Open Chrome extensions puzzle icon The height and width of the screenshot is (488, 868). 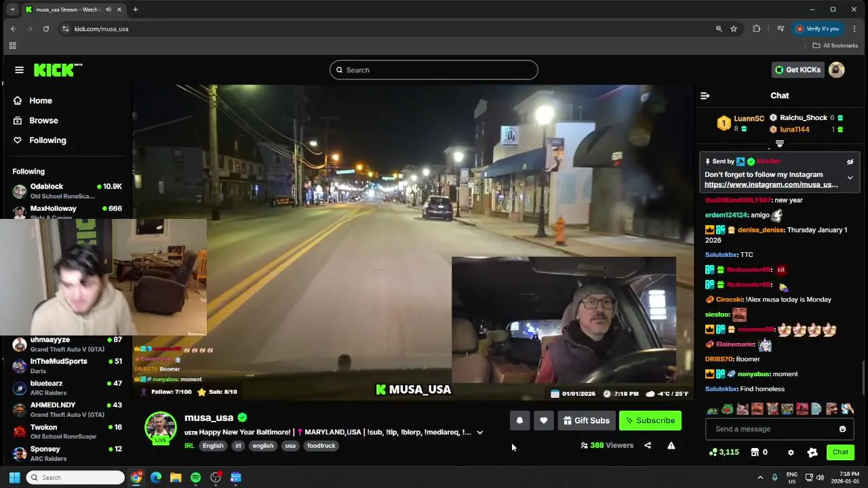757,28
